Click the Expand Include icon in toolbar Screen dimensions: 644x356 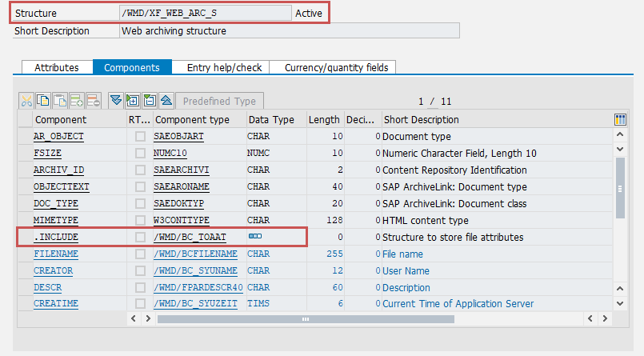(x=133, y=101)
